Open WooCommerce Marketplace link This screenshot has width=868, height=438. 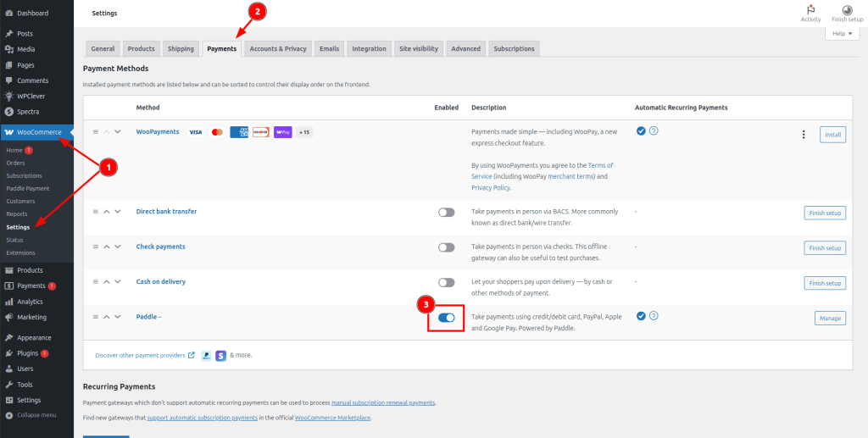click(x=332, y=418)
